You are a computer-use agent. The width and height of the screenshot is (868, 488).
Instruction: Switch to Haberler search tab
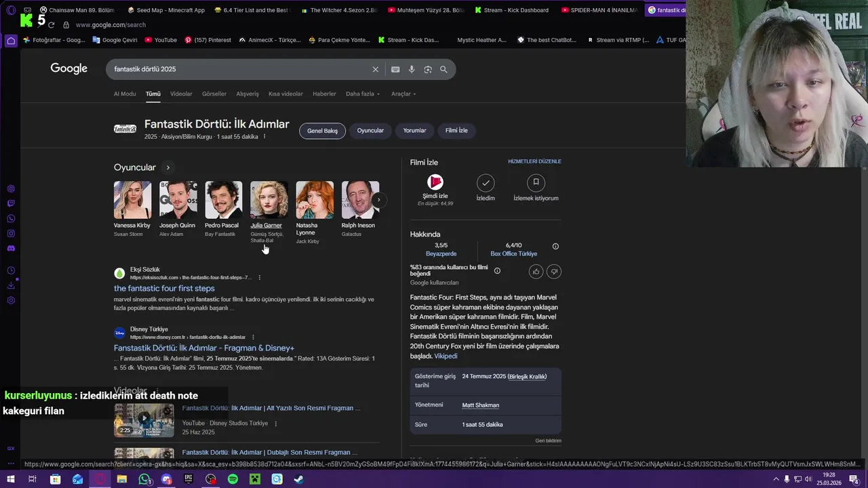pos(324,94)
